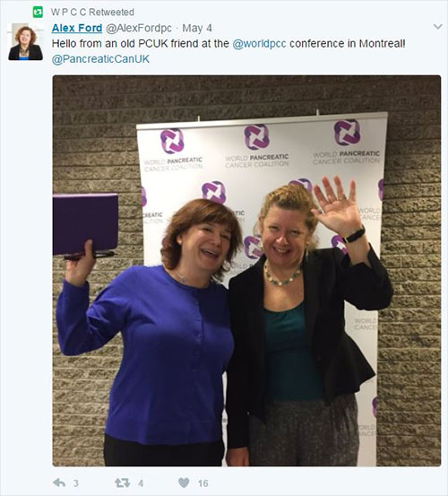Open the May 4 tweet timestamp
448x496 pixels.
coord(197,28)
